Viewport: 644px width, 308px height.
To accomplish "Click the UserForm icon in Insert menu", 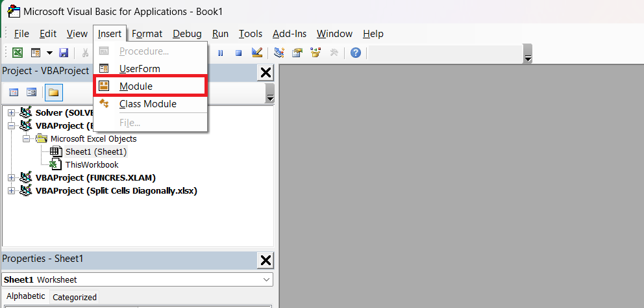I will tap(104, 69).
